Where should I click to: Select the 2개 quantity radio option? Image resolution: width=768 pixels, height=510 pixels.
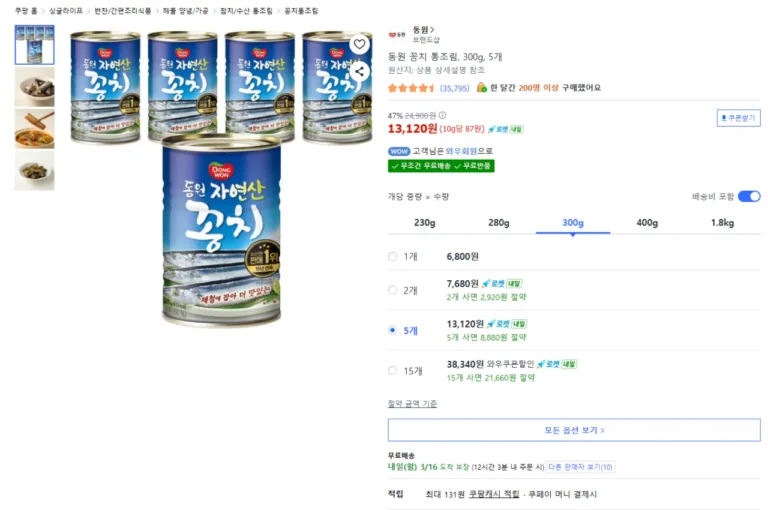(x=392, y=290)
